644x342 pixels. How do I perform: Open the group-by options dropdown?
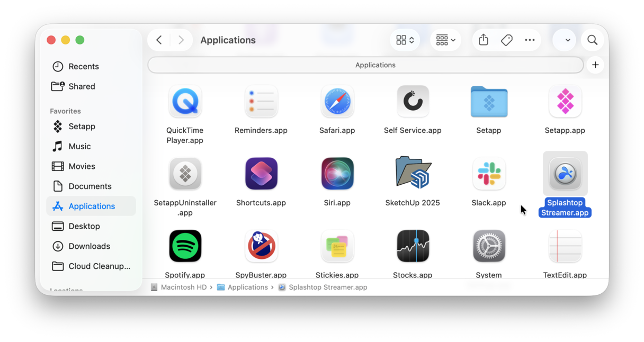[x=446, y=40]
